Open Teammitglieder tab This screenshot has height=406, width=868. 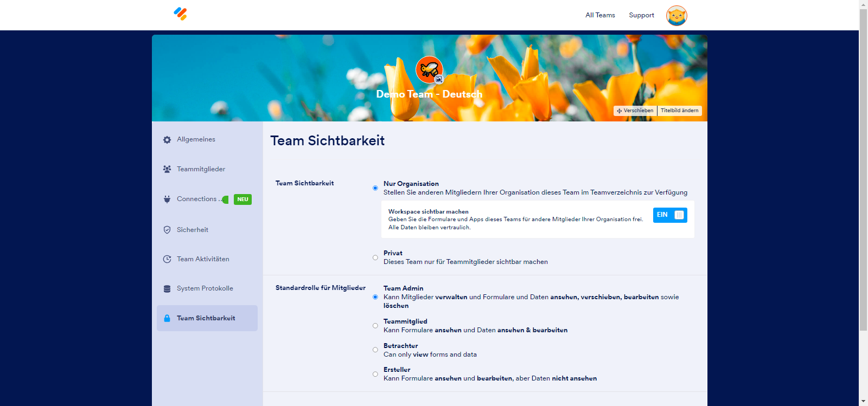(207, 169)
